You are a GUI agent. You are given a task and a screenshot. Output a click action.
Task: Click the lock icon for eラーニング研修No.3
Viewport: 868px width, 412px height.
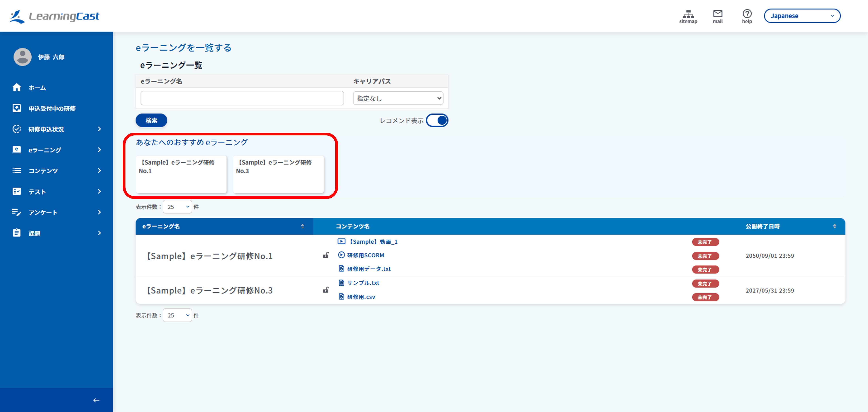tap(326, 290)
